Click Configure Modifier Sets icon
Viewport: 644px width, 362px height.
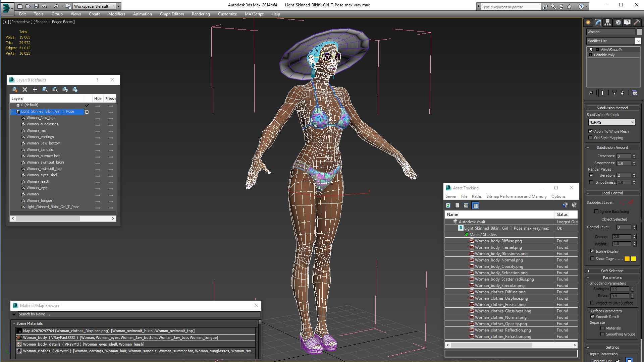click(634, 93)
